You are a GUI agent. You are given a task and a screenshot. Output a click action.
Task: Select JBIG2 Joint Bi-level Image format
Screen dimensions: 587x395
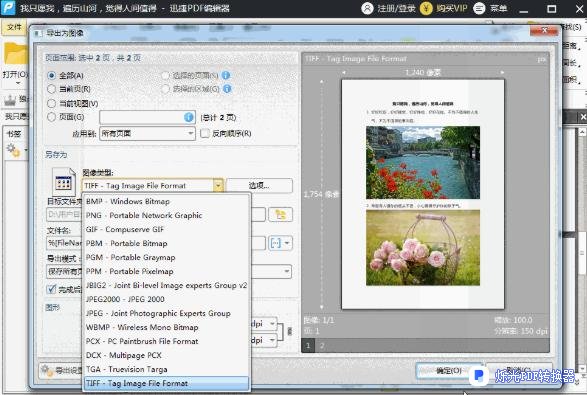tap(166, 285)
